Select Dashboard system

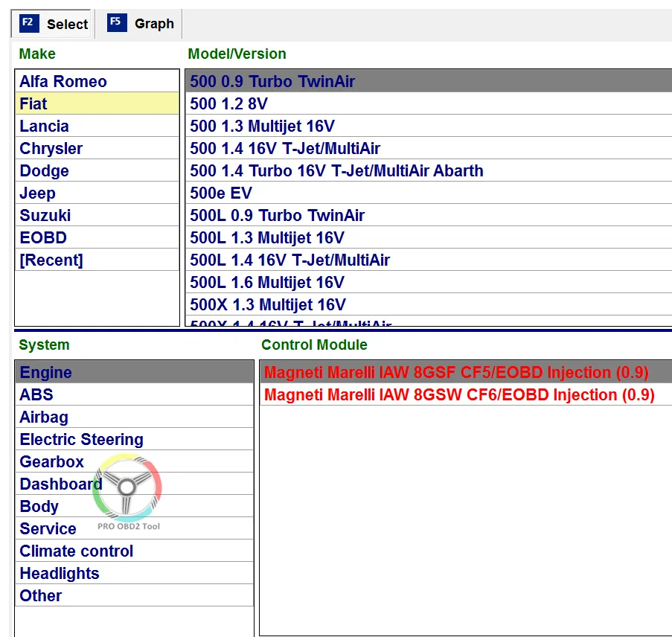pos(134,484)
